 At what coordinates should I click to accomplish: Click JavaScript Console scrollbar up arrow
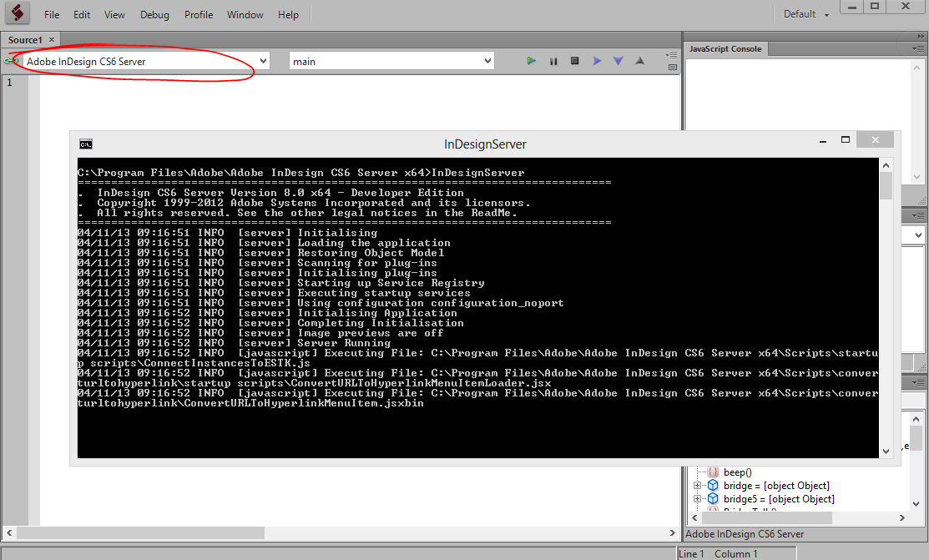click(x=916, y=67)
